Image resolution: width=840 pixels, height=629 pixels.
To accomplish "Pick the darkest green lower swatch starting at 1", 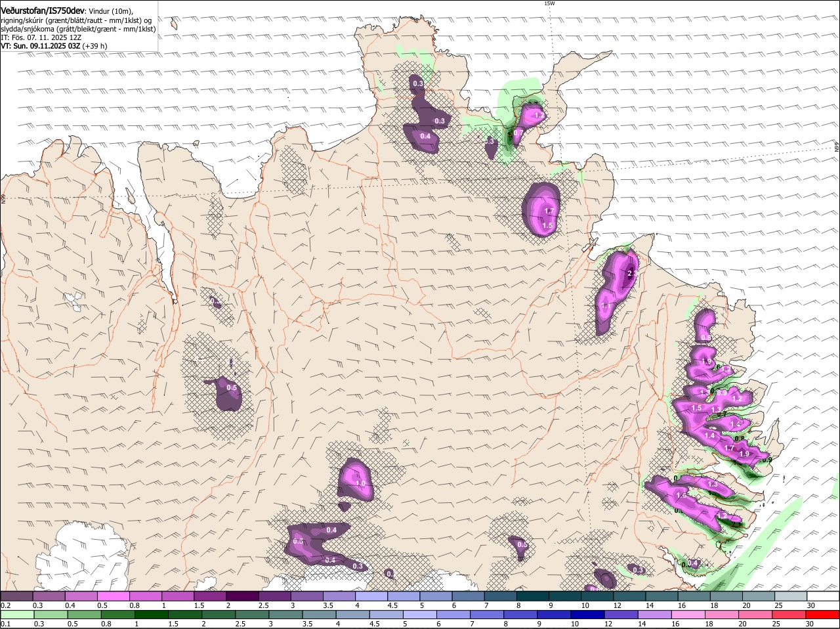I will pyautogui.click(x=152, y=614).
